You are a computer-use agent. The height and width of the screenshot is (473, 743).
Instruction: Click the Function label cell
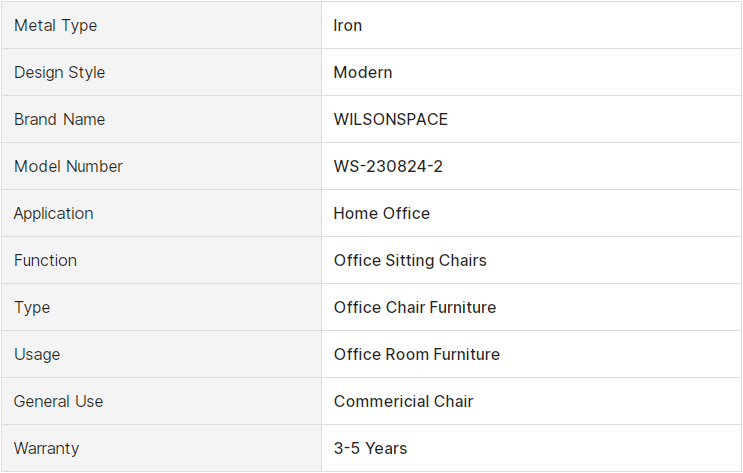point(161,260)
